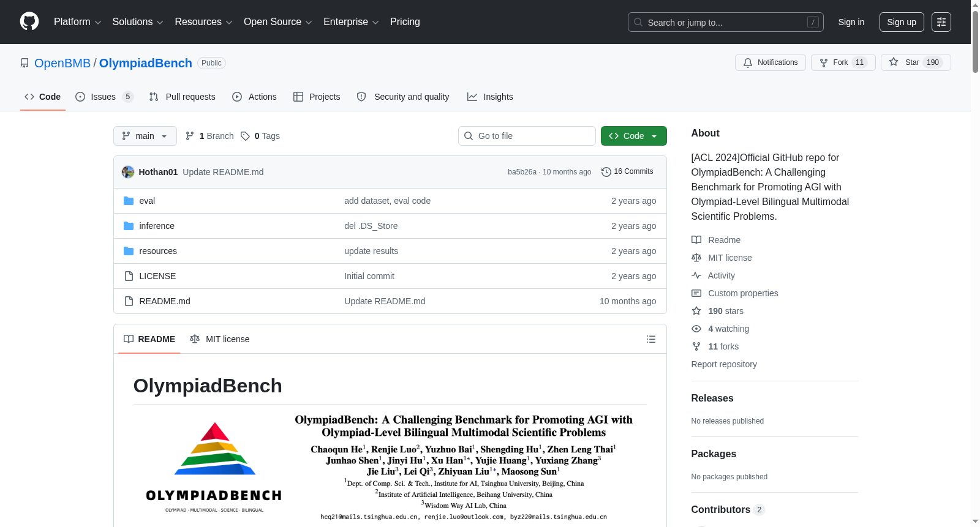
Task: Click the pulse icon beside Activity
Action: click(x=696, y=275)
